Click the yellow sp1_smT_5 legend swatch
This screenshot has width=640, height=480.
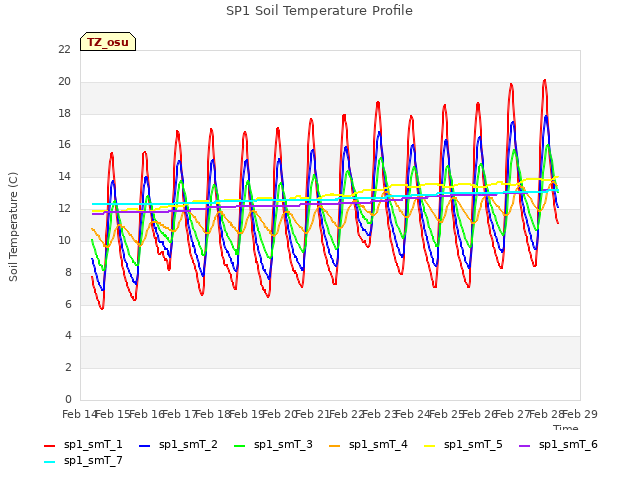429,446
